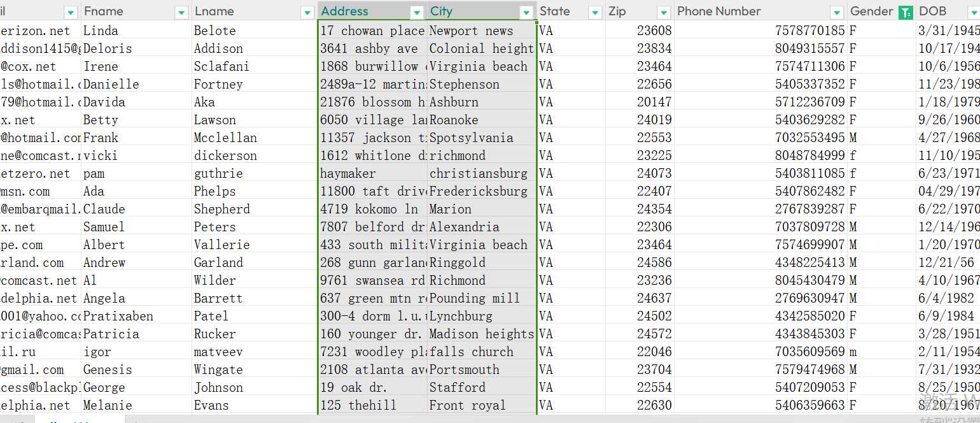Select the city cell Lynchburg
Image resolution: width=980 pixels, height=423 pixels.
[482, 316]
